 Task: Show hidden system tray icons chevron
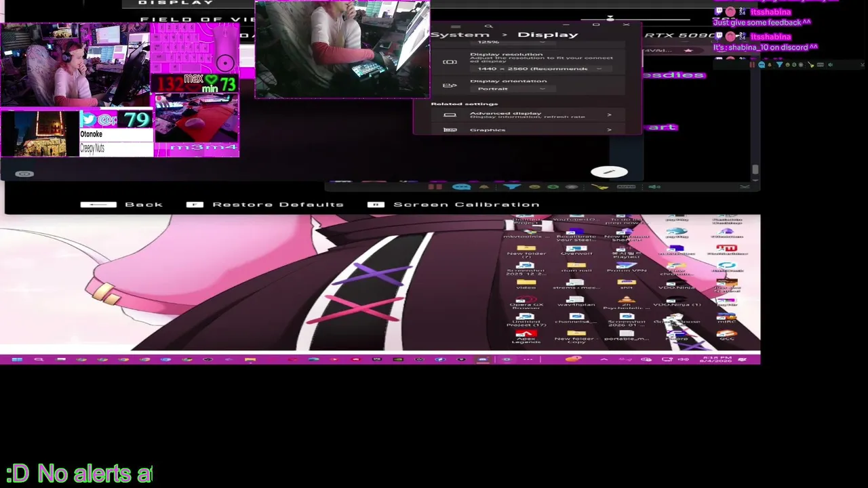[604, 359]
